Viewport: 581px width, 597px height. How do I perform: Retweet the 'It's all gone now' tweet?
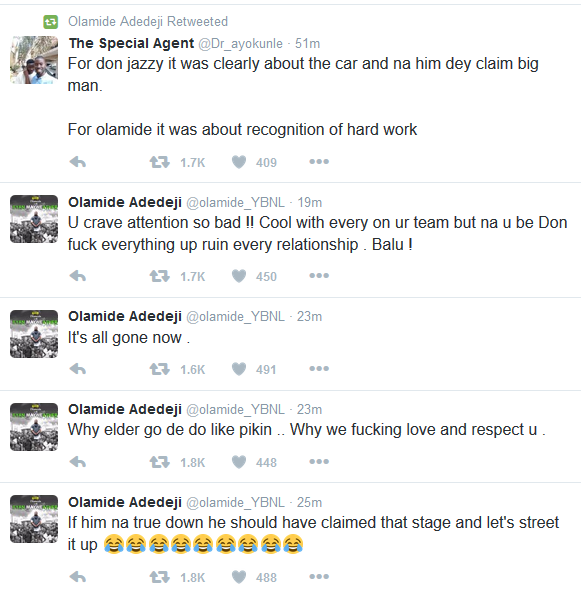click(160, 369)
